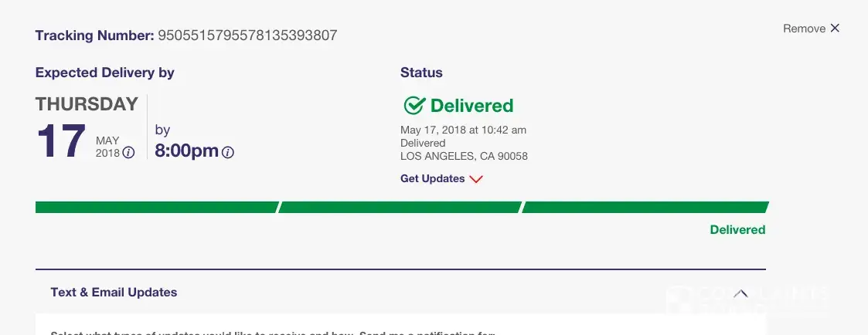Image resolution: width=868 pixels, height=335 pixels.
Task: Click the May 17, 2018 at 10:42 am timestamp
Action: point(463,130)
